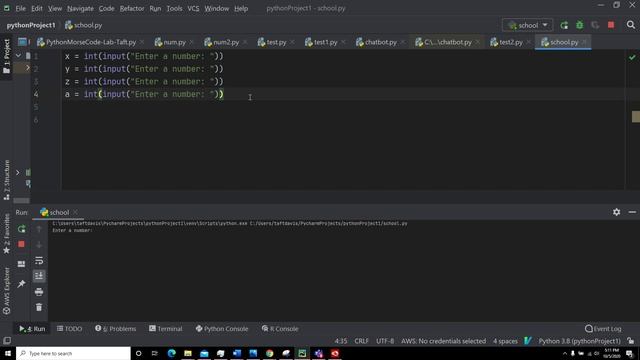Image resolution: width=640 pixels, height=360 pixels.
Task: Start debugging with the green bug icon
Action: tap(580, 25)
